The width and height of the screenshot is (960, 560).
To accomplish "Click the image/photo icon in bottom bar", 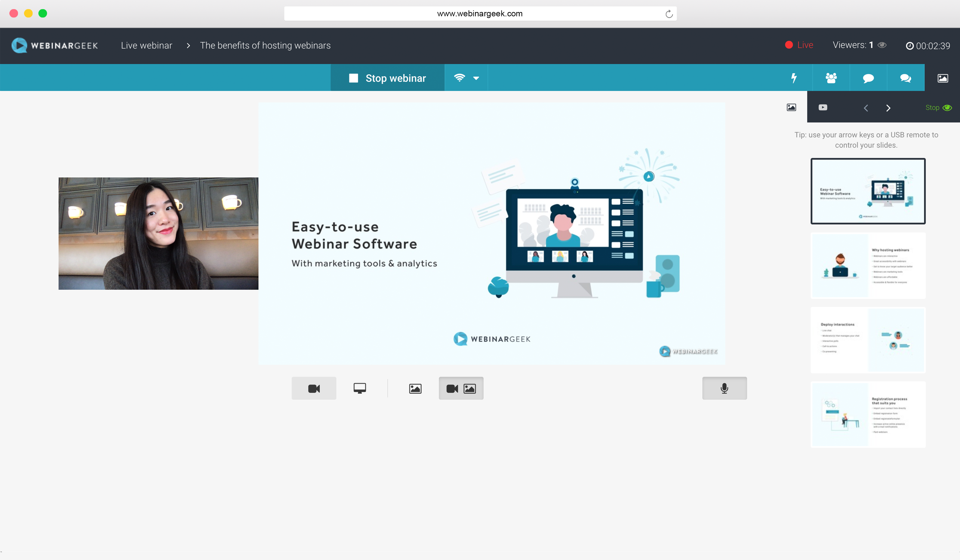I will pos(414,388).
